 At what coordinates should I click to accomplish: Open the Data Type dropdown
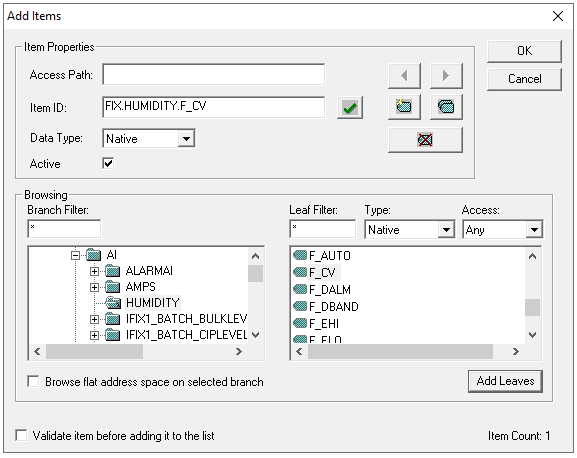(186, 139)
